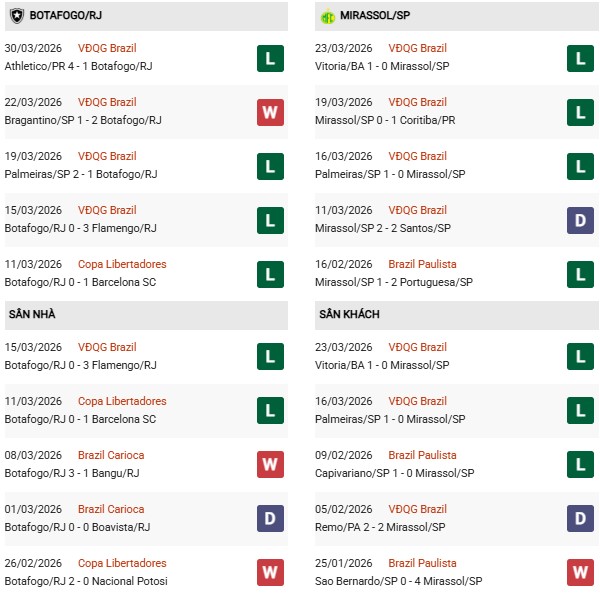Screen dimensions: 600x595
Task: Click the D badge for Remo/PA 2 - 2 Mirassol/SP
Action: coord(581,519)
